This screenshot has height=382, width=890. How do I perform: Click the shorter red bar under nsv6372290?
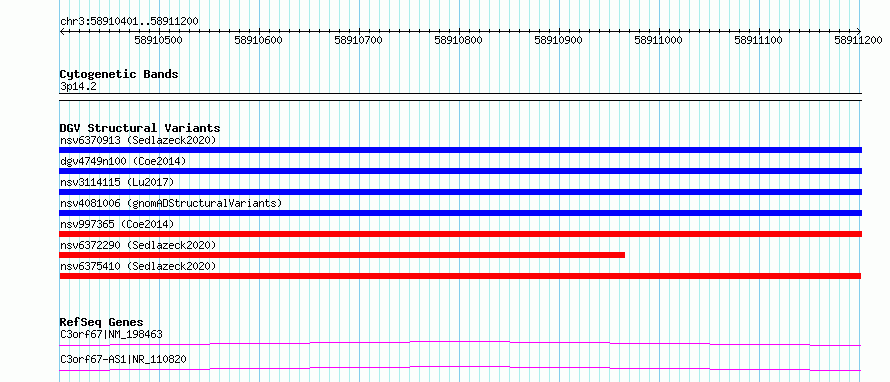[342, 255]
